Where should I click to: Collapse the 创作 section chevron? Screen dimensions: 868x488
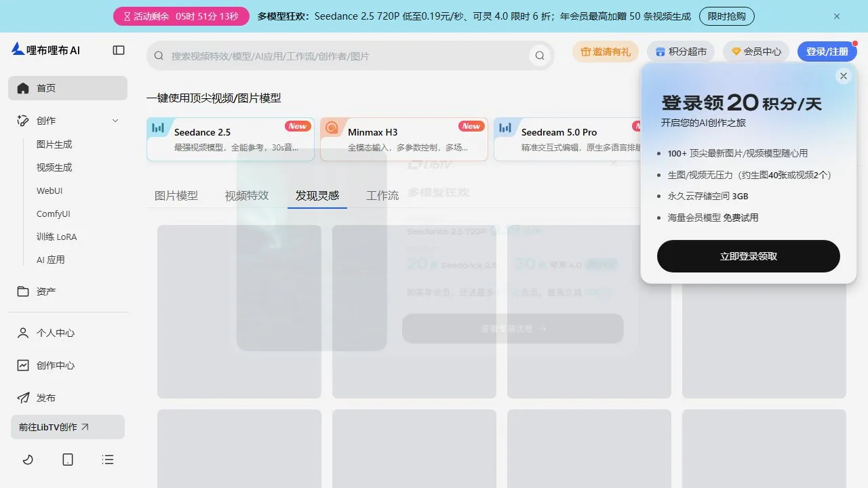click(x=115, y=121)
